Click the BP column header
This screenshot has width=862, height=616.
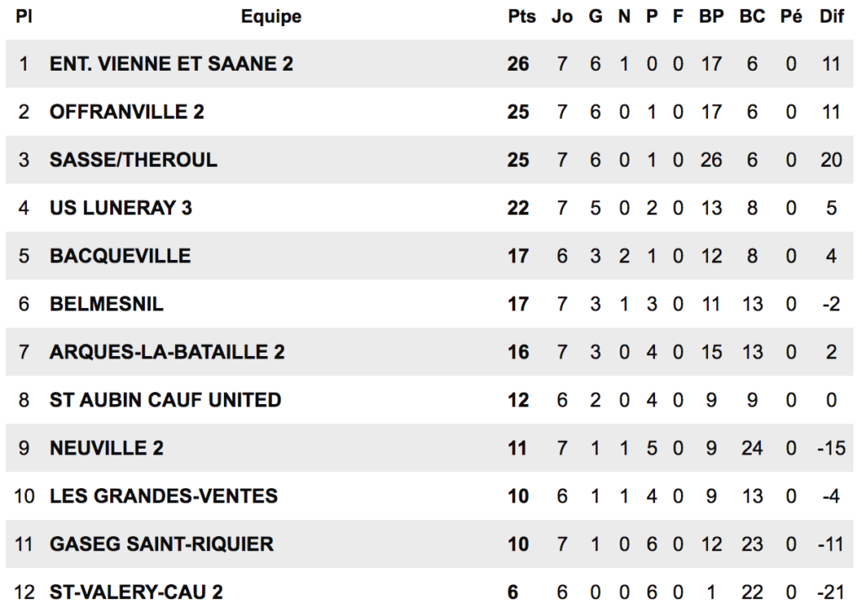[x=710, y=17]
